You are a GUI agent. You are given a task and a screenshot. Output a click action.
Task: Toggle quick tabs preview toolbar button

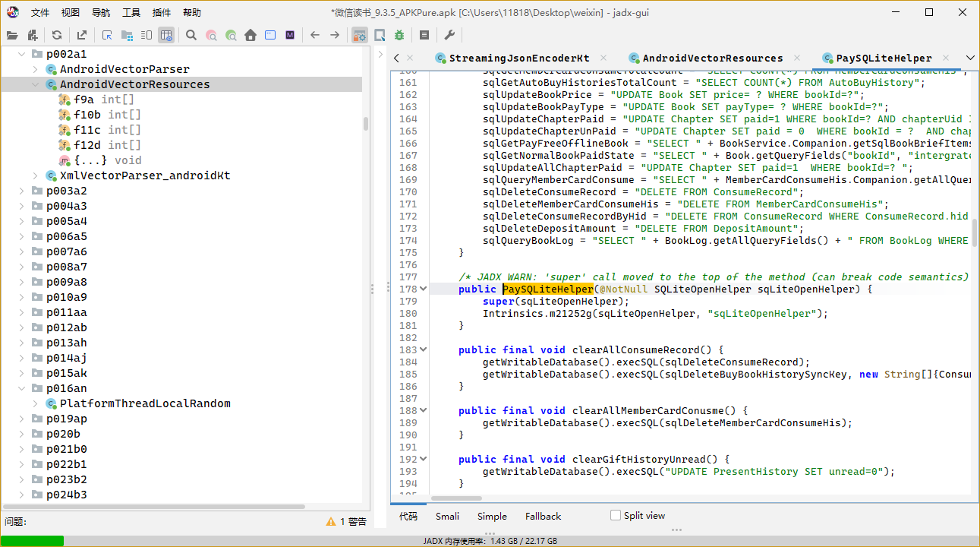click(x=380, y=35)
